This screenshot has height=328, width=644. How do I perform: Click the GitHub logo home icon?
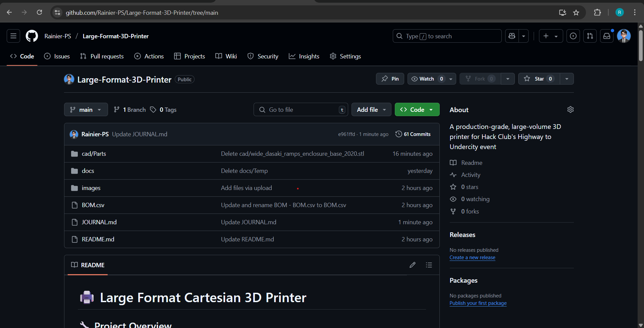[32, 36]
